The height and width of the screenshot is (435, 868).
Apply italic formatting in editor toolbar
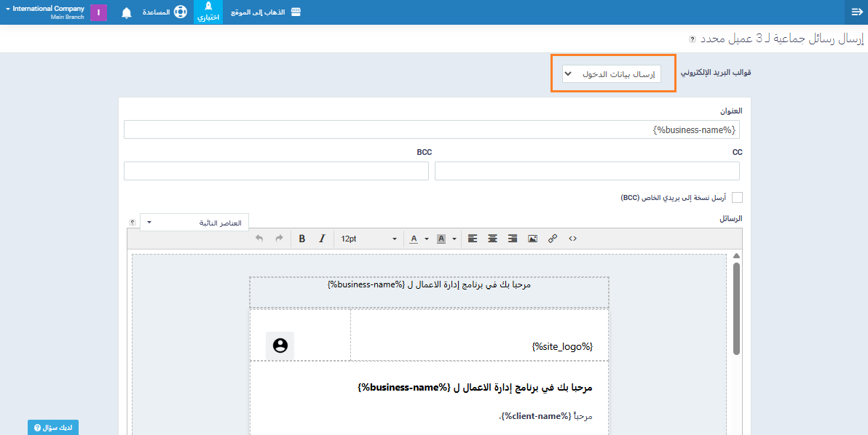(x=322, y=239)
